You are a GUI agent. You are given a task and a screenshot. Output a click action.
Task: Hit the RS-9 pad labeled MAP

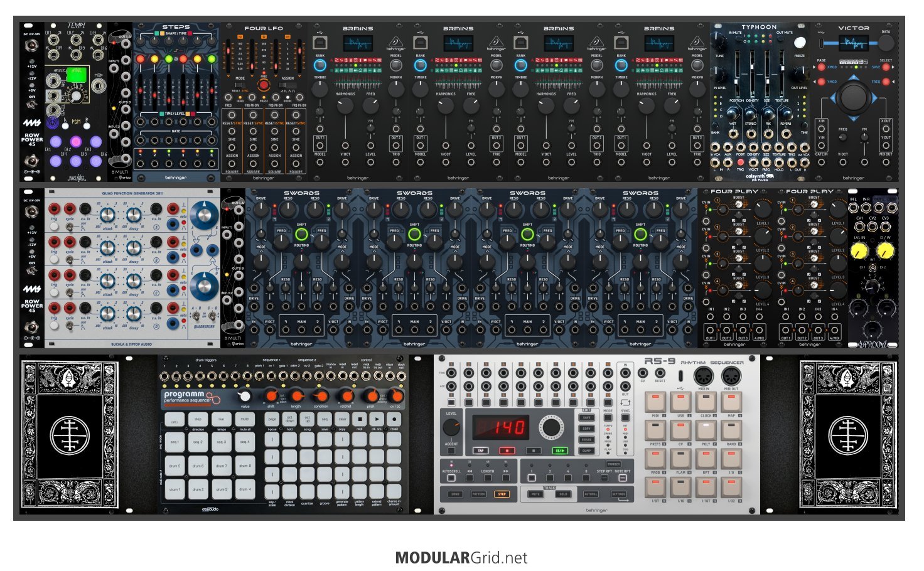coord(731,402)
